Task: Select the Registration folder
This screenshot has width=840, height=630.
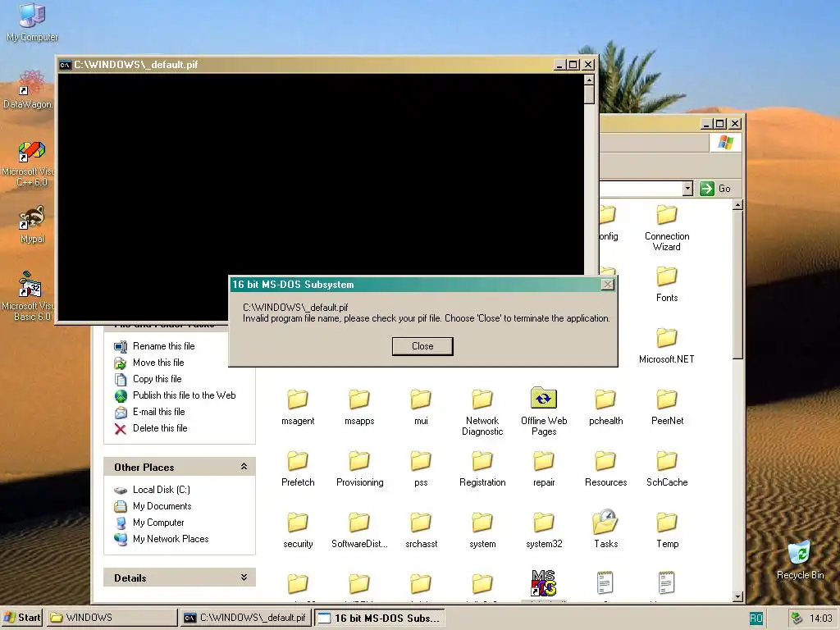Action: [x=482, y=468]
